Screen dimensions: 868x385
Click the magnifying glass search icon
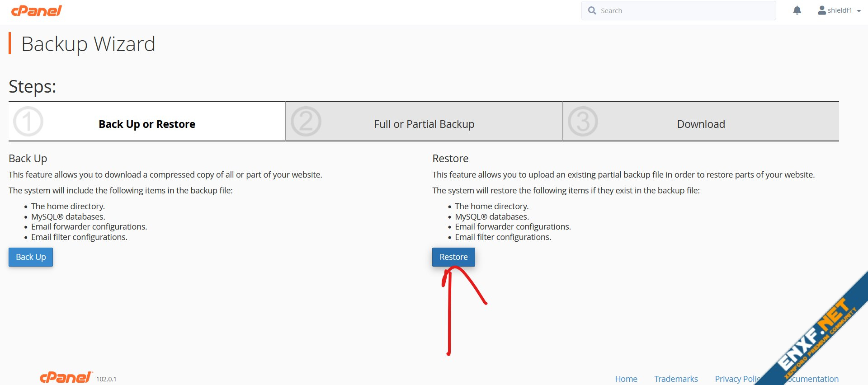pos(592,10)
